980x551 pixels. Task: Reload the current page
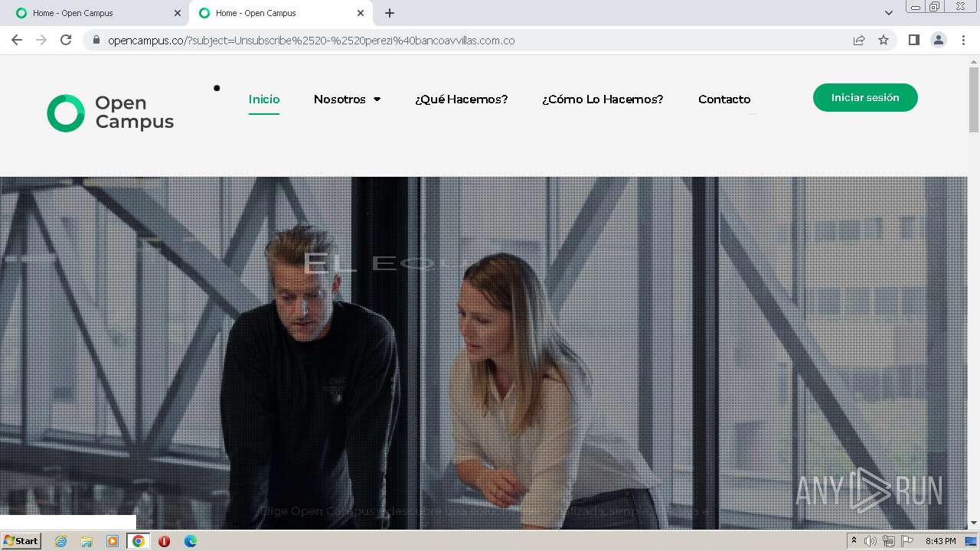66,40
